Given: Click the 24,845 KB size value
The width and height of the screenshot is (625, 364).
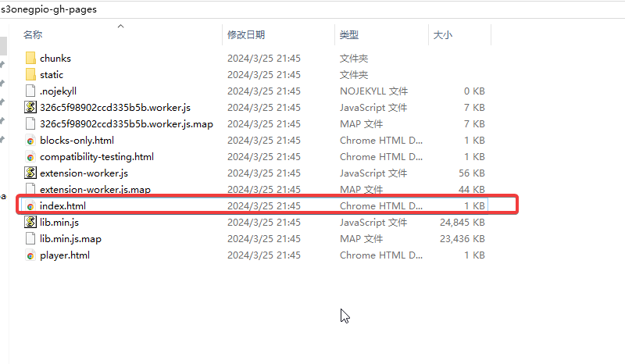Looking at the screenshot, I should (x=462, y=222).
